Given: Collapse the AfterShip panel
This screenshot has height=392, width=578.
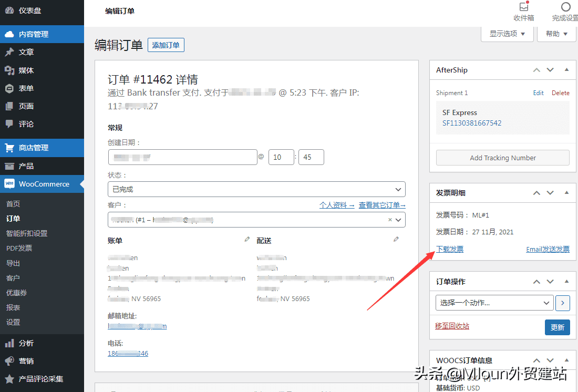Looking at the screenshot, I should [x=567, y=70].
